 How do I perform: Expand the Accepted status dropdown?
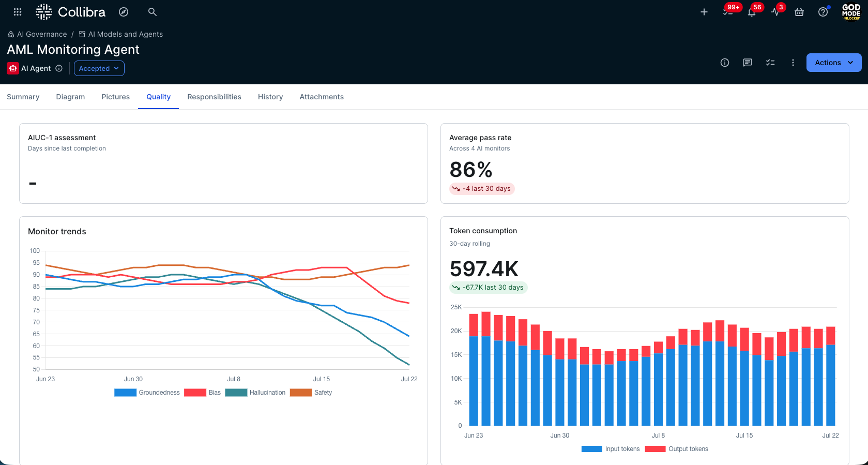pyautogui.click(x=99, y=68)
